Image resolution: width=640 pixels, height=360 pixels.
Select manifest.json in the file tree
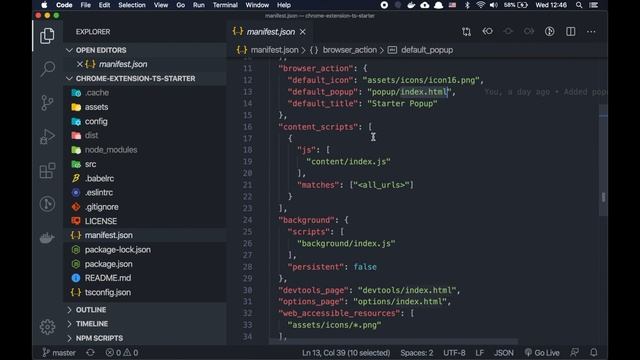(145, 235)
